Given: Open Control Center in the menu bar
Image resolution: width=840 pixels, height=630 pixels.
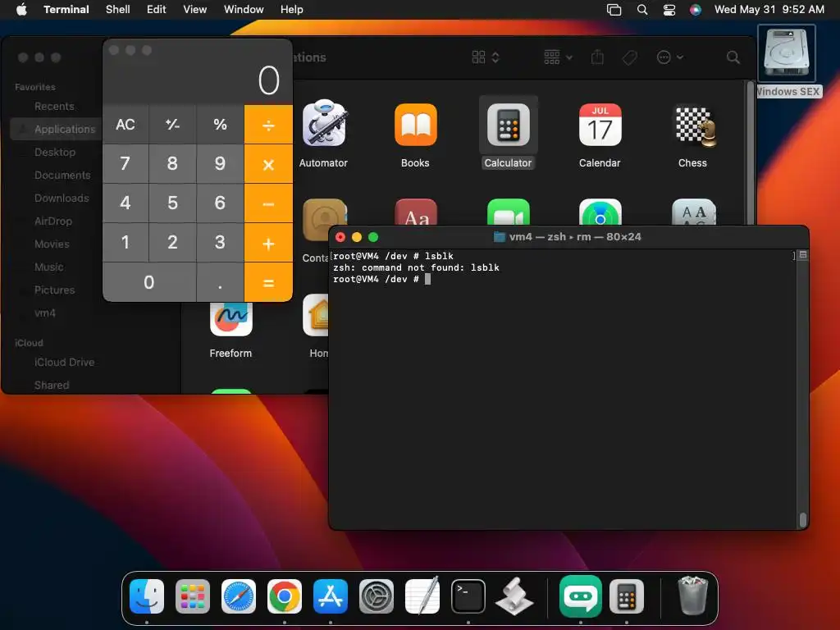Looking at the screenshot, I should (x=669, y=10).
